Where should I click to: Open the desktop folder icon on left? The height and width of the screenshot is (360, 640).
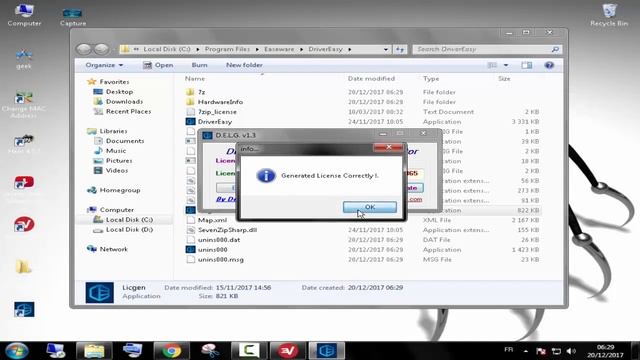pos(24,267)
